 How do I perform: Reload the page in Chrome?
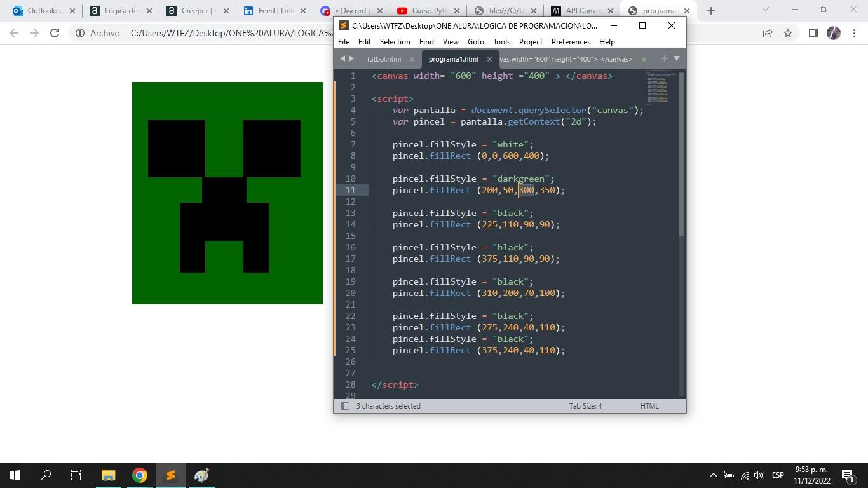[x=55, y=33]
